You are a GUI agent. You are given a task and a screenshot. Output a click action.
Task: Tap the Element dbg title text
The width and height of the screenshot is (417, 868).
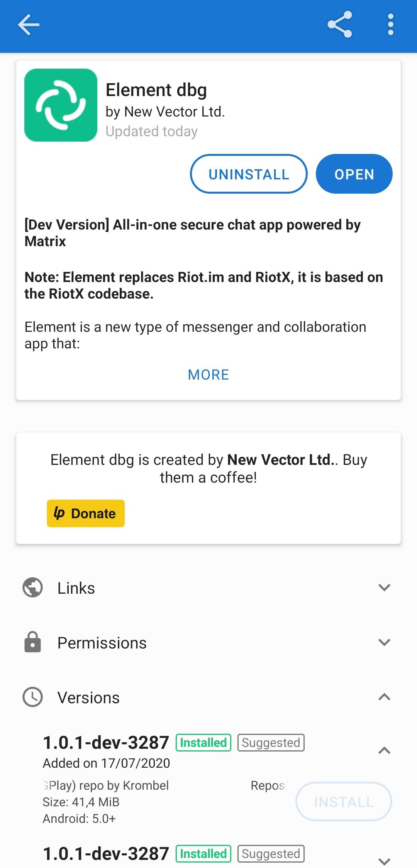(156, 90)
